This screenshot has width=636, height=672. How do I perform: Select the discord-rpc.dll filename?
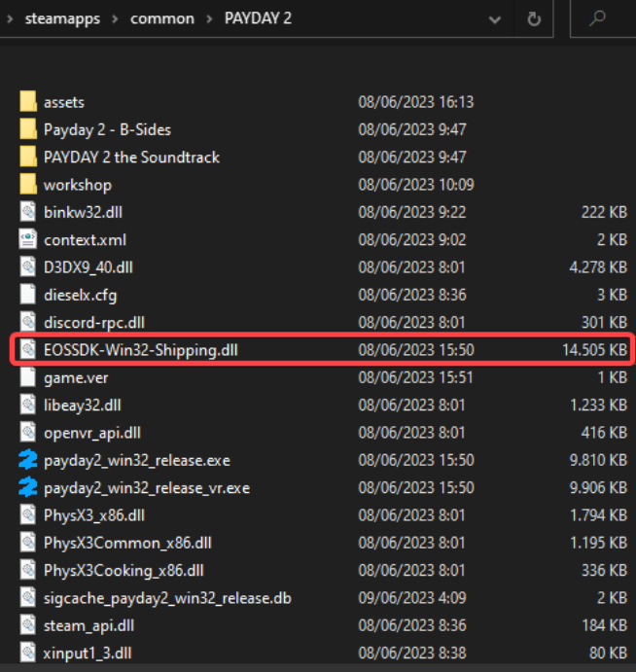point(94,323)
